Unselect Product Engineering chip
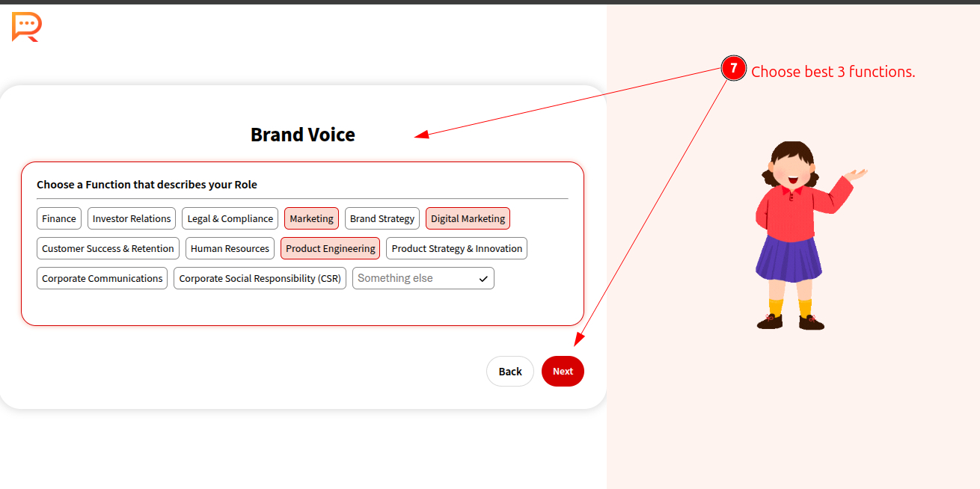This screenshot has height=489, width=980. click(x=330, y=248)
